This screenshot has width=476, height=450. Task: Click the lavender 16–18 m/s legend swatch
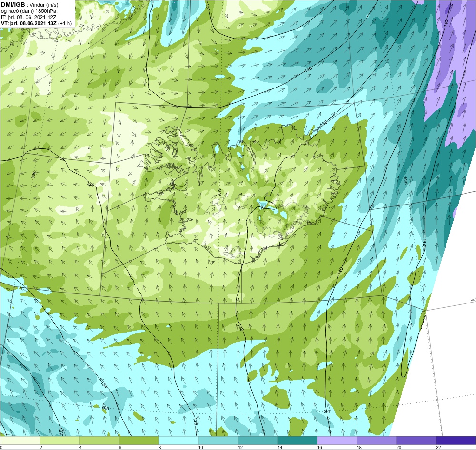point(337,440)
